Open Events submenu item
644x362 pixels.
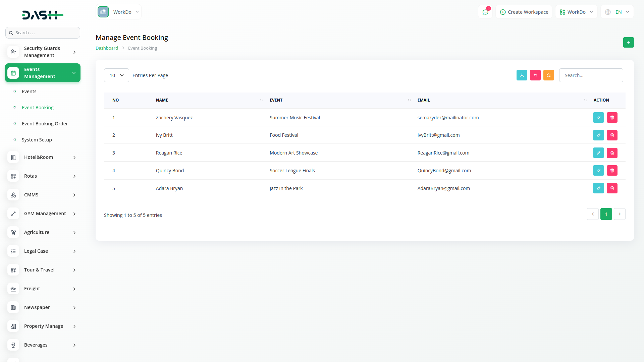pyautogui.click(x=29, y=92)
